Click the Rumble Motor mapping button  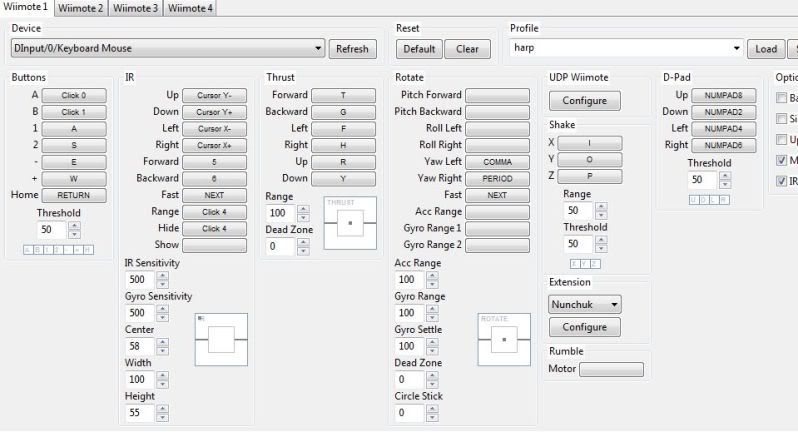coord(611,369)
